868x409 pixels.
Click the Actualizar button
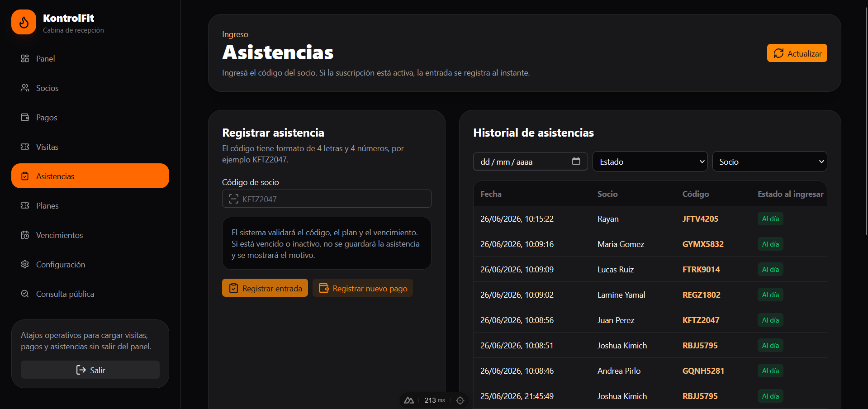pos(797,53)
